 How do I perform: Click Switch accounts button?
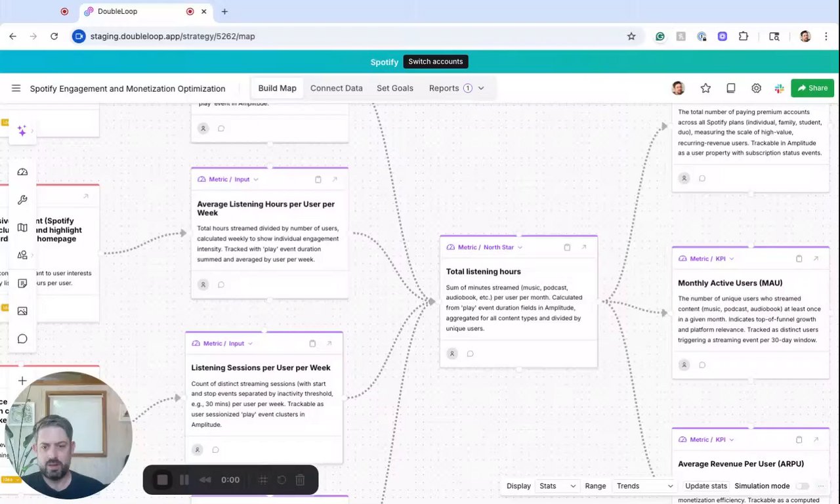436,62
